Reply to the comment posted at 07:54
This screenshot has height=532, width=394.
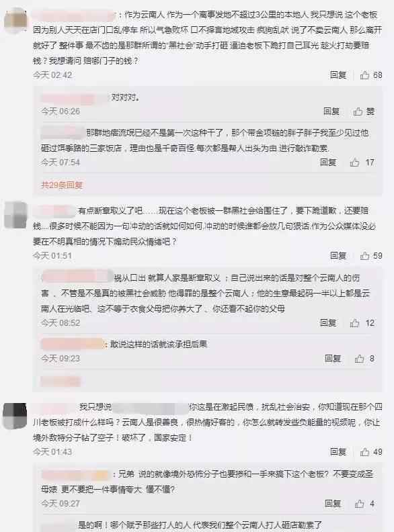pyautogui.click(x=327, y=163)
